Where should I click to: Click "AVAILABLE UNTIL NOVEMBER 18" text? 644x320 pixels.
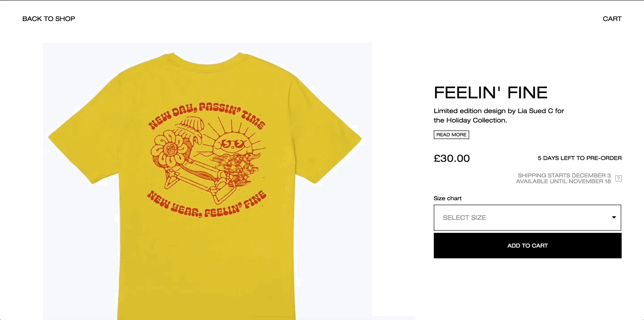point(563,181)
